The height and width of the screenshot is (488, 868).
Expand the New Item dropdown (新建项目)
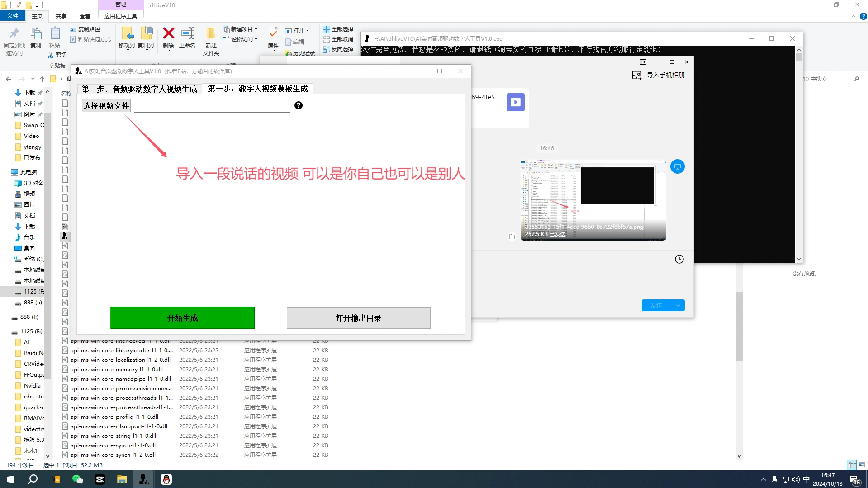coord(256,29)
